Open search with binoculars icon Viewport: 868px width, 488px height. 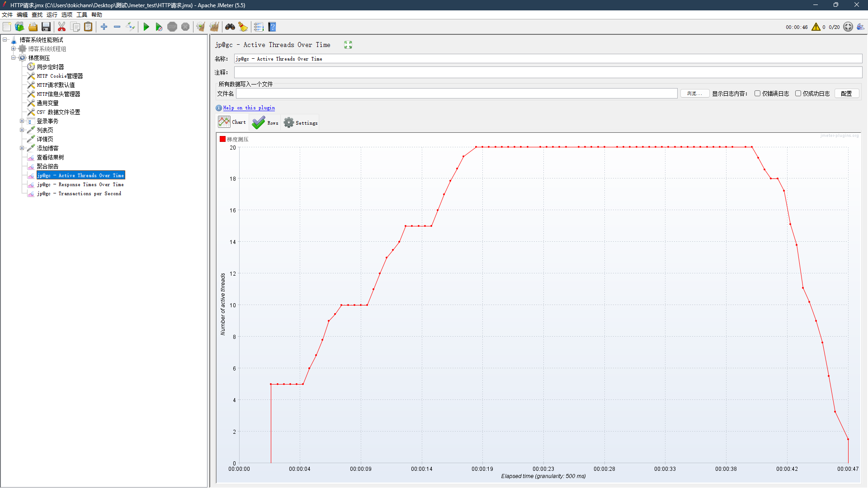click(230, 27)
